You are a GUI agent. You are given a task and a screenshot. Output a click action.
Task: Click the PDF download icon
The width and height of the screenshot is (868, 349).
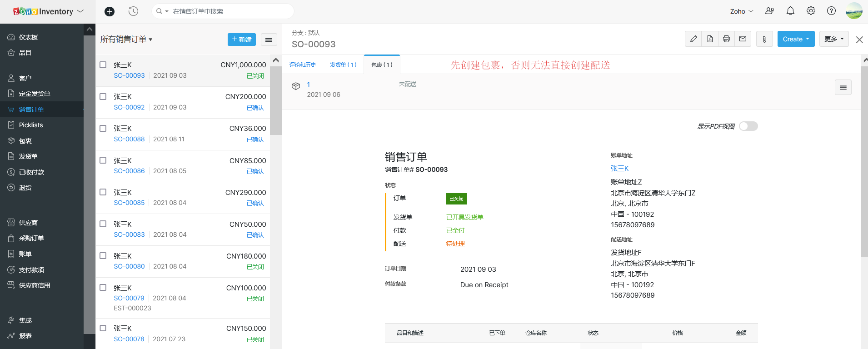tap(710, 39)
